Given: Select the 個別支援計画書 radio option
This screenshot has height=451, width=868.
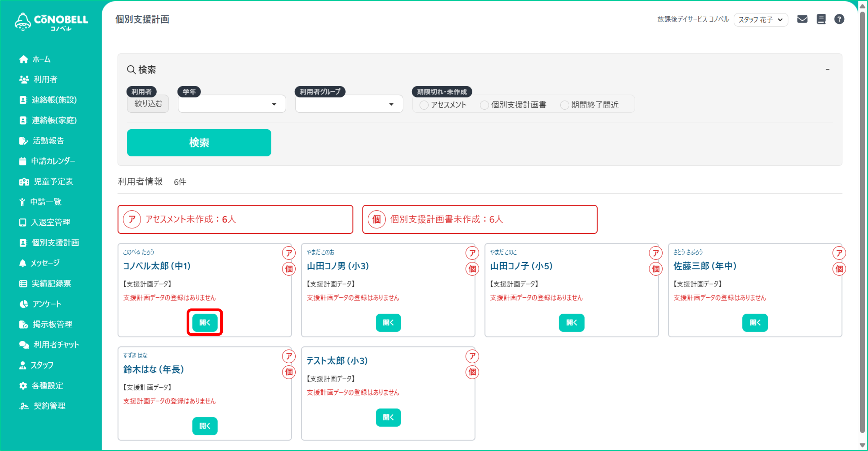Looking at the screenshot, I should point(484,105).
